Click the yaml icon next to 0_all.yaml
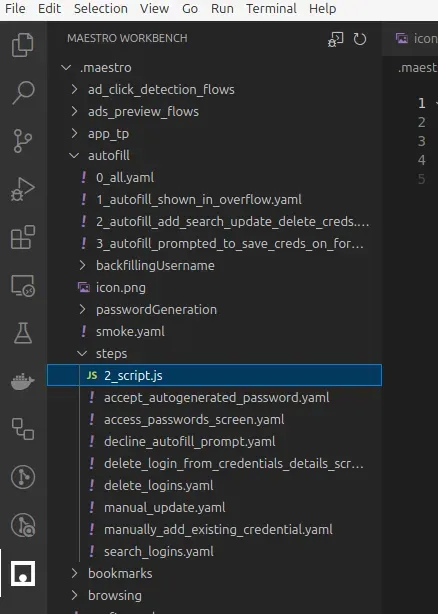 point(83,177)
